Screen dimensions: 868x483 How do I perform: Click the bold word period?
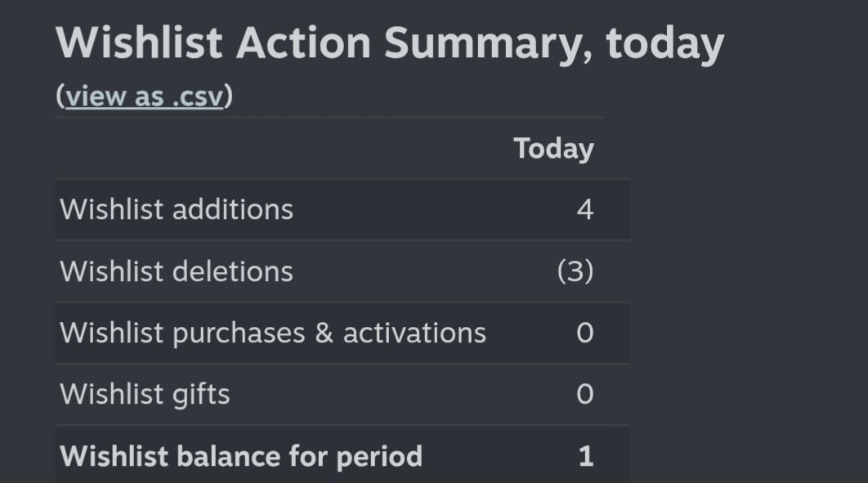click(x=379, y=458)
